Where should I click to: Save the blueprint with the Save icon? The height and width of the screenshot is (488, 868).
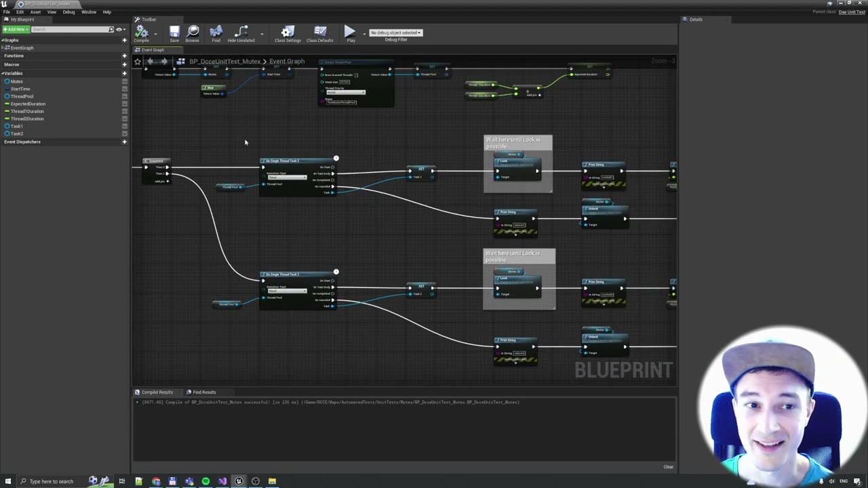click(174, 32)
